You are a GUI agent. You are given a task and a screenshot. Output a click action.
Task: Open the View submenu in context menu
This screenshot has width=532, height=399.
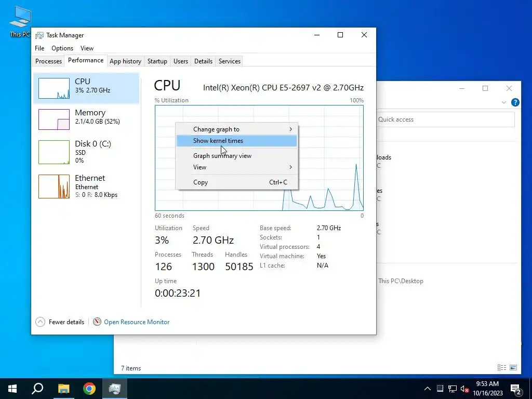click(236, 167)
